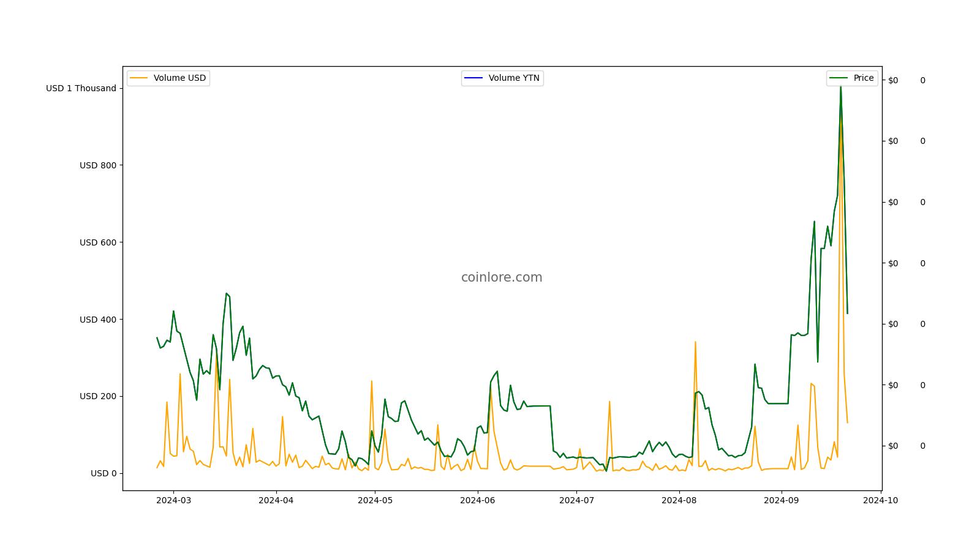Viewport: 980px width, 551px height.
Task: Click the 2024-06 date tick label
Action: coord(477,500)
